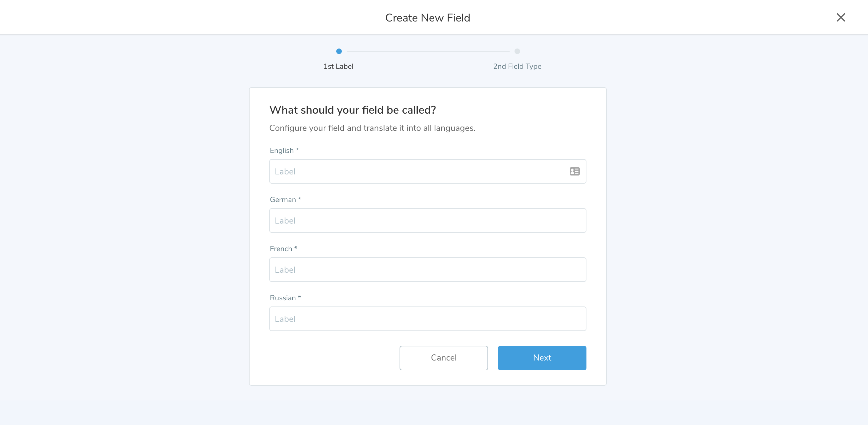Click the progress line between the steps
868x425 pixels.
pyautogui.click(x=428, y=51)
